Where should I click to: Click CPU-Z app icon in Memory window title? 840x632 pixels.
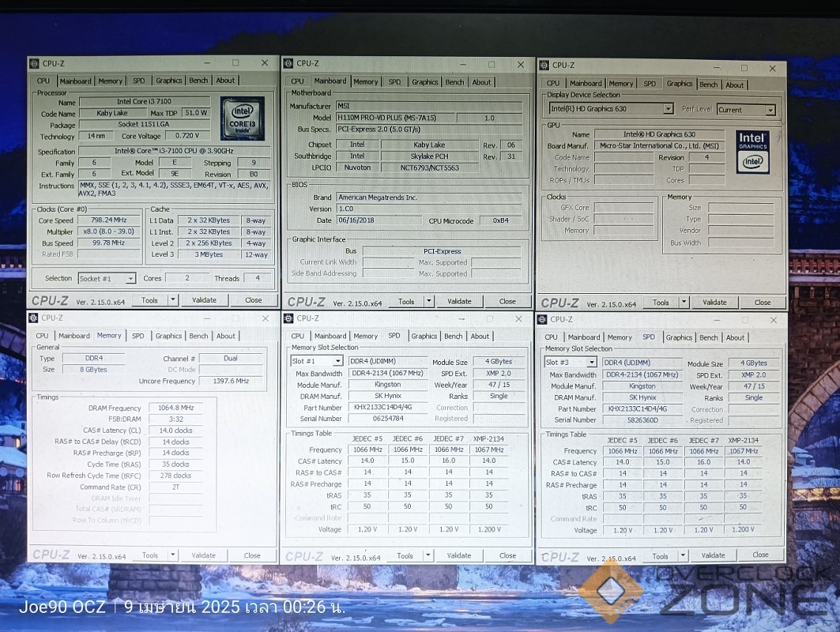(x=34, y=318)
